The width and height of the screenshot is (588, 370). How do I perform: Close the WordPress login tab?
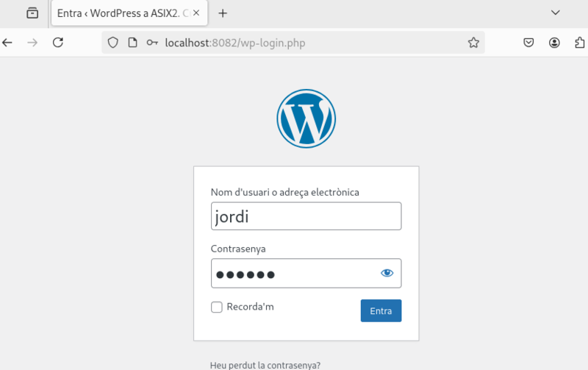[x=196, y=13]
